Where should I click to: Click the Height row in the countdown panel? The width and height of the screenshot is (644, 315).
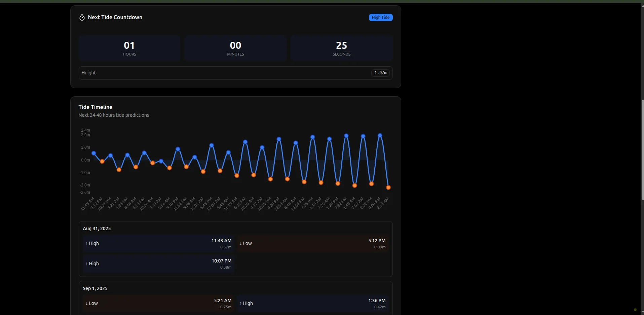tap(235, 73)
